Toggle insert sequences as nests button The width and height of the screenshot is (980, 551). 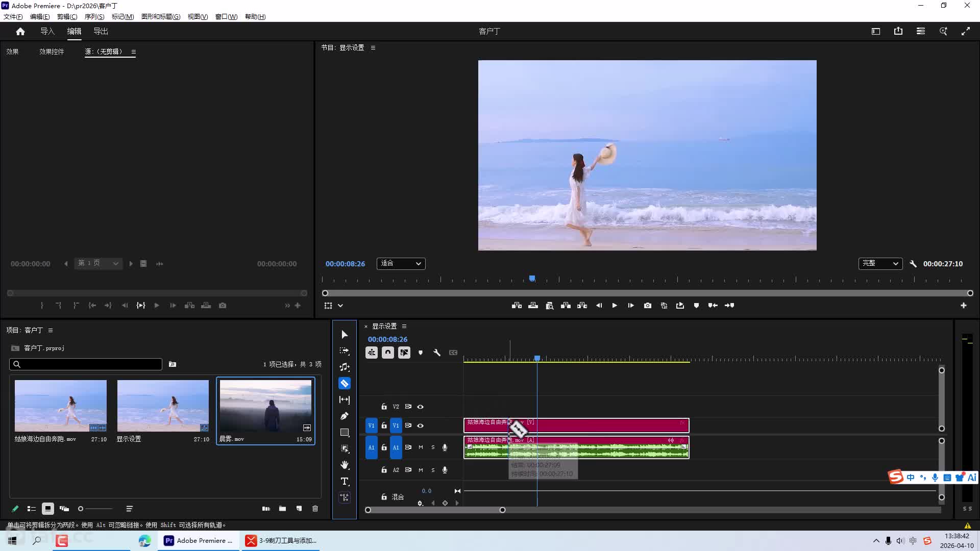tap(372, 353)
